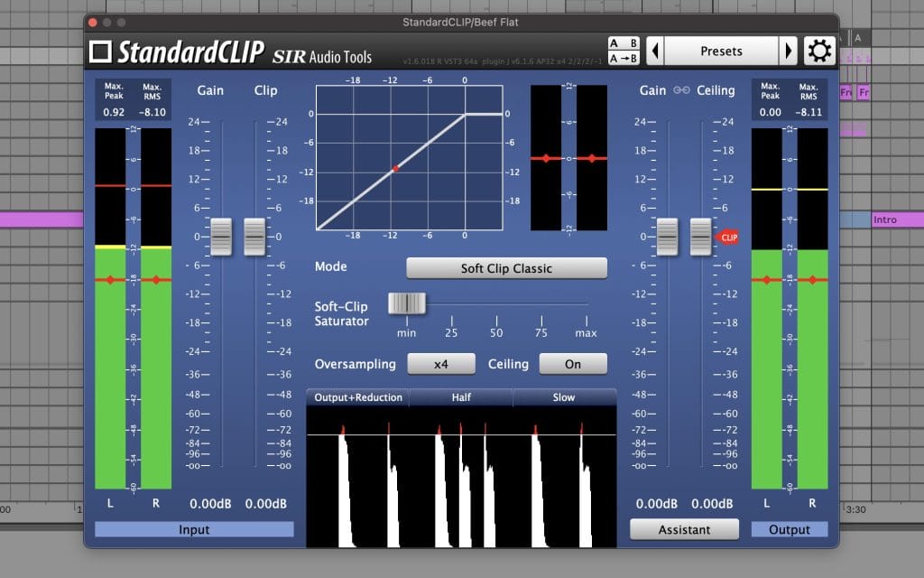
Task: Open the Presets dropdown
Action: pos(721,51)
